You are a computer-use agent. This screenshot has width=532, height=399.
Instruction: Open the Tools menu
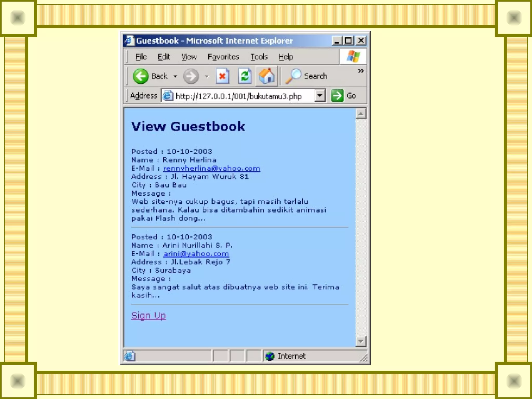point(259,57)
